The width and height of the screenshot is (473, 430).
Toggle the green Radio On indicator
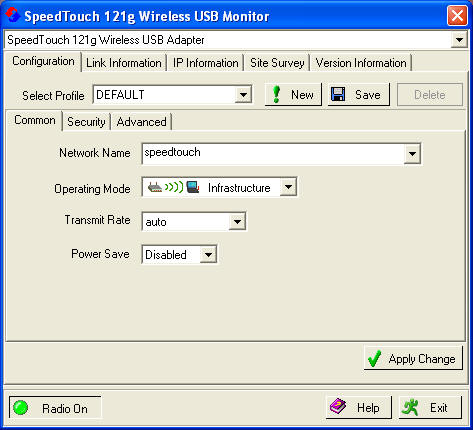tap(21, 407)
